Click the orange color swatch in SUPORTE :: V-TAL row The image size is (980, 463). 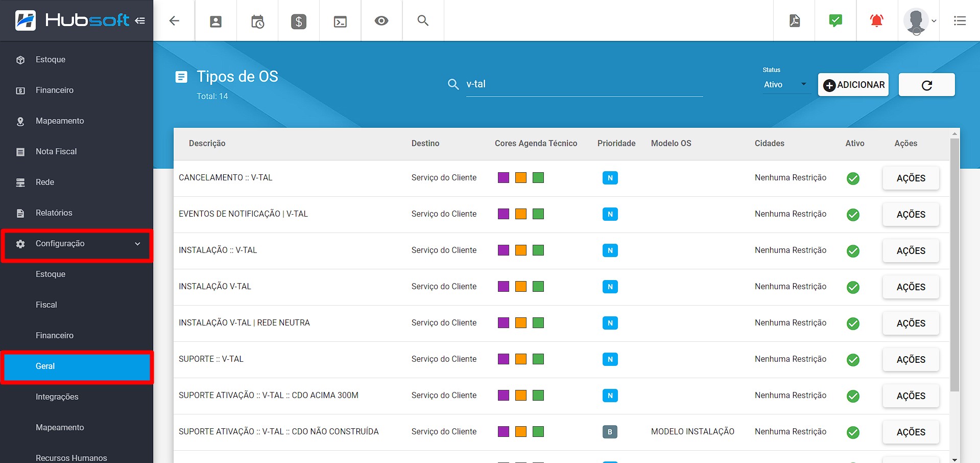tap(521, 359)
